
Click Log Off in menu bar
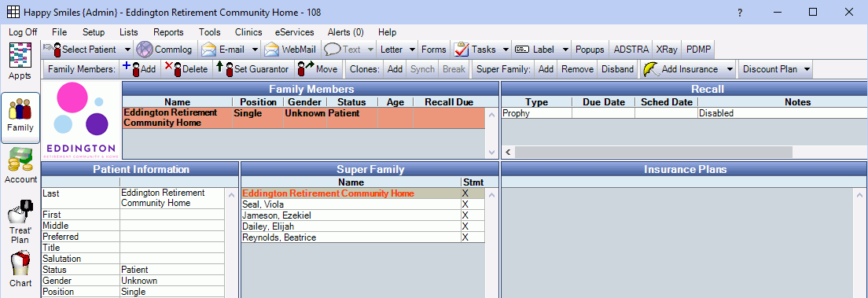(24, 32)
